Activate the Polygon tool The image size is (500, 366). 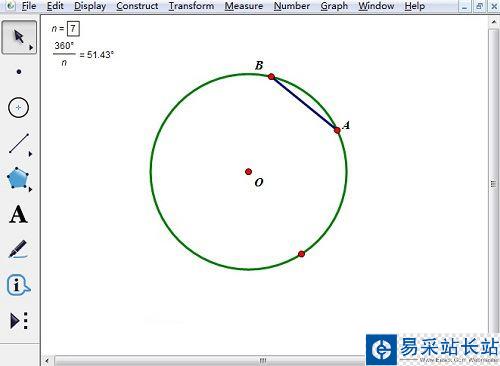click(17, 178)
